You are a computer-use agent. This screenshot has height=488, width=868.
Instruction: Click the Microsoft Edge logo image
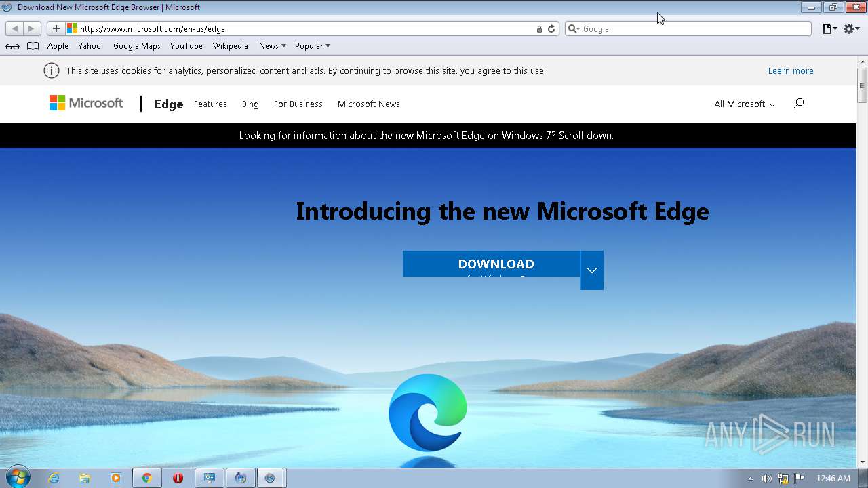[428, 413]
